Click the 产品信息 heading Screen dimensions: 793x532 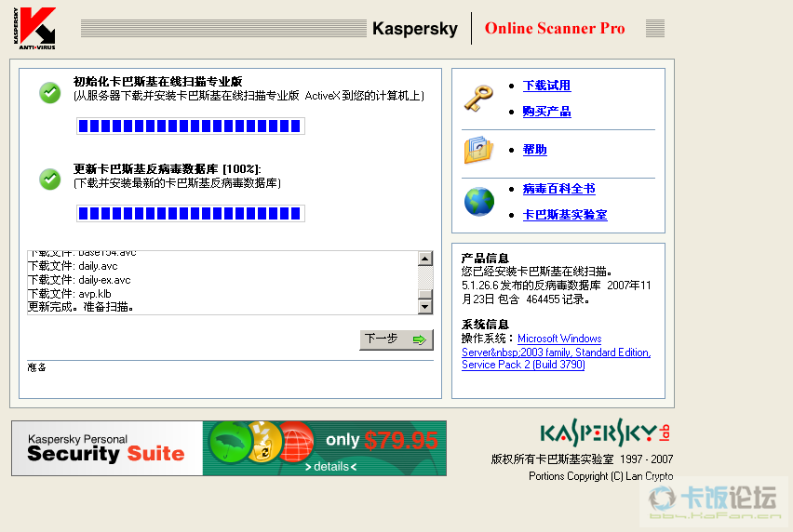tap(485, 259)
